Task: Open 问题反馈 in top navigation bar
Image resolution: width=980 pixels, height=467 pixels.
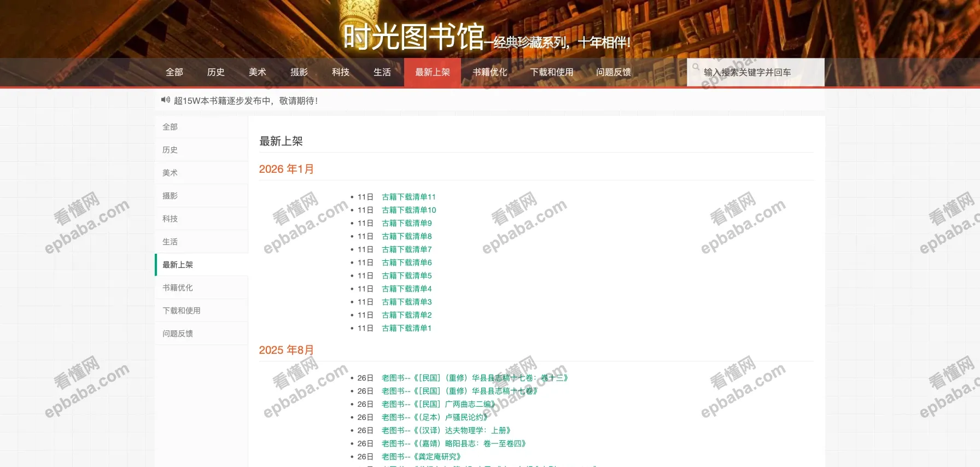Action: click(x=614, y=72)
